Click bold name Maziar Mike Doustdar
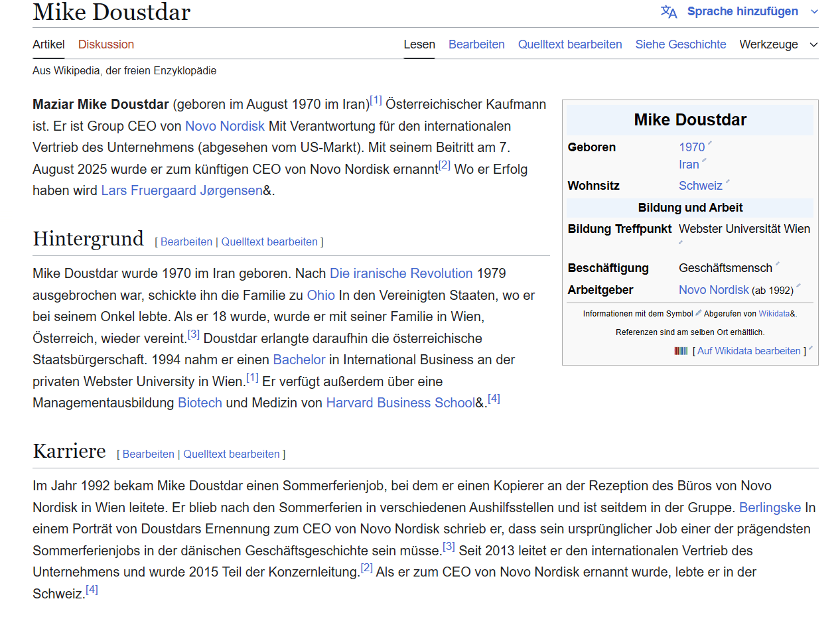Viewport: 840px width, 617px height. coord(101,104)
